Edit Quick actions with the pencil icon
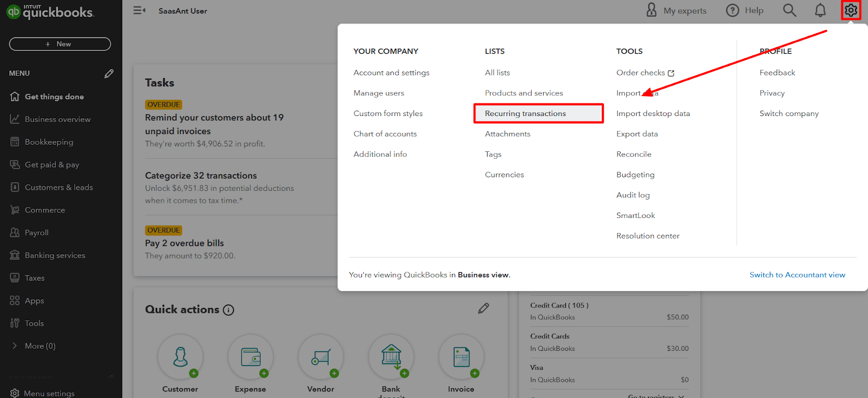 click(x=483, y=309)
